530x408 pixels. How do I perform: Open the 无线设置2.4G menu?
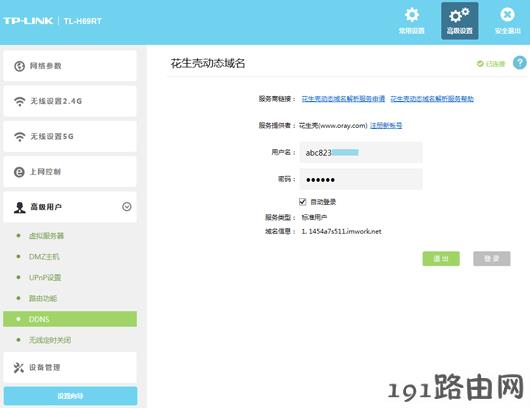(x=70, y=101)
